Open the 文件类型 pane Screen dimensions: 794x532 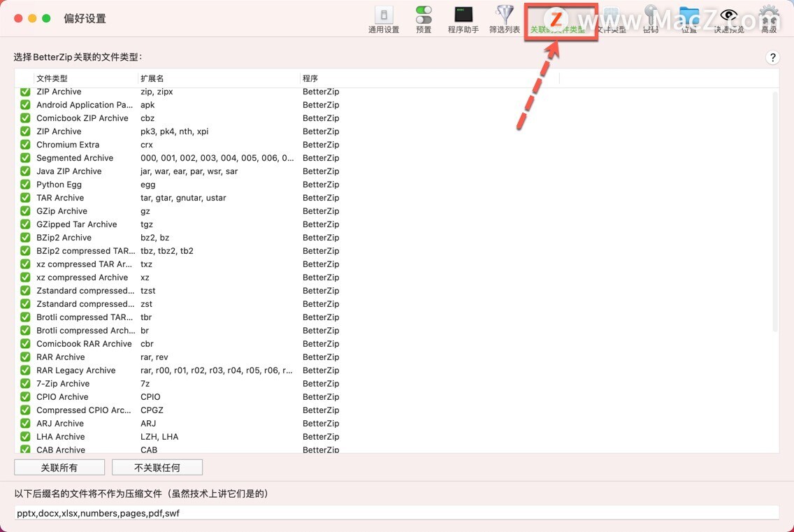tap(612, 20)
